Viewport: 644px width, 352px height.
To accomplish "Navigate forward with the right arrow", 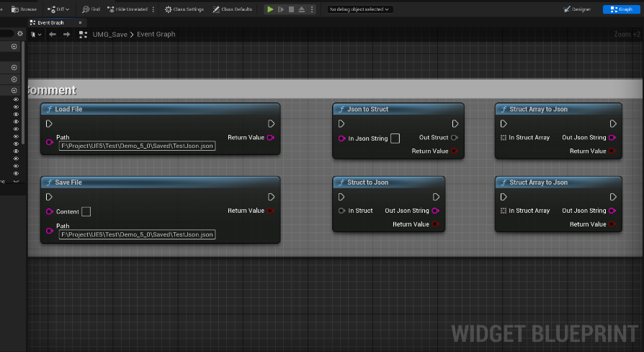I will click(66, 35).
